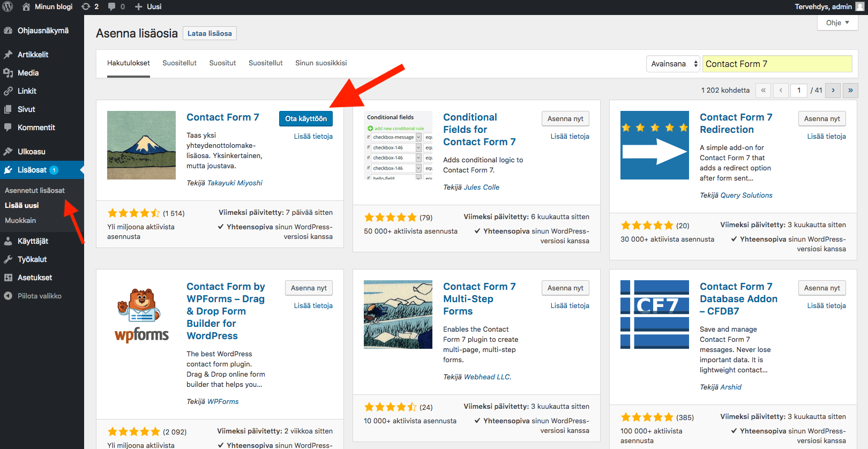Click the Lataa lisäosa button
The image size is (868, 449).
(x=209, y=33)
